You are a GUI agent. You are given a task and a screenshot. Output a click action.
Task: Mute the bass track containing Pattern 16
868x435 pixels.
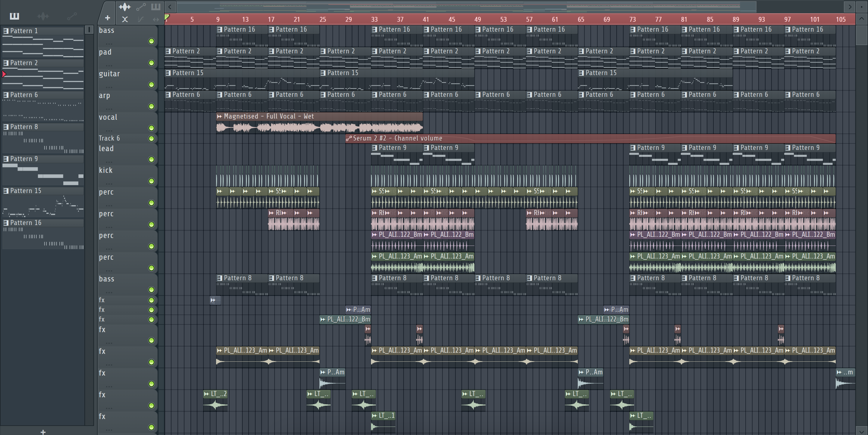point(151,41)
